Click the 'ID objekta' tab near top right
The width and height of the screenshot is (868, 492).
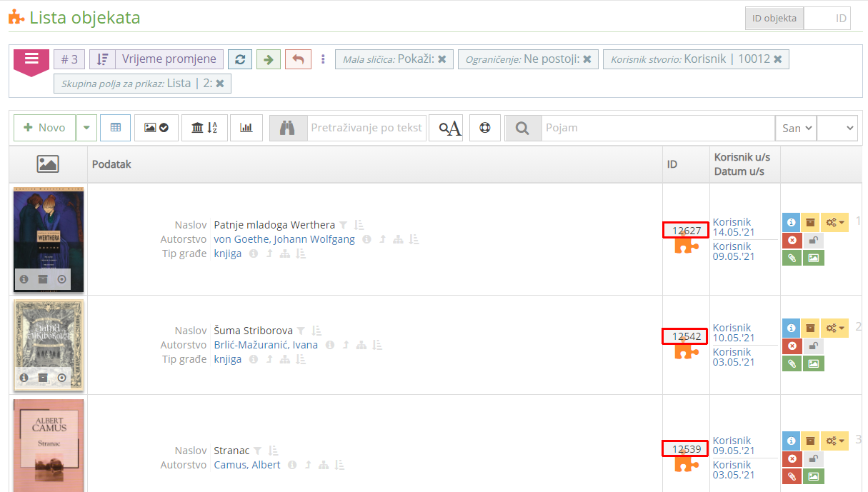(774, 18)
